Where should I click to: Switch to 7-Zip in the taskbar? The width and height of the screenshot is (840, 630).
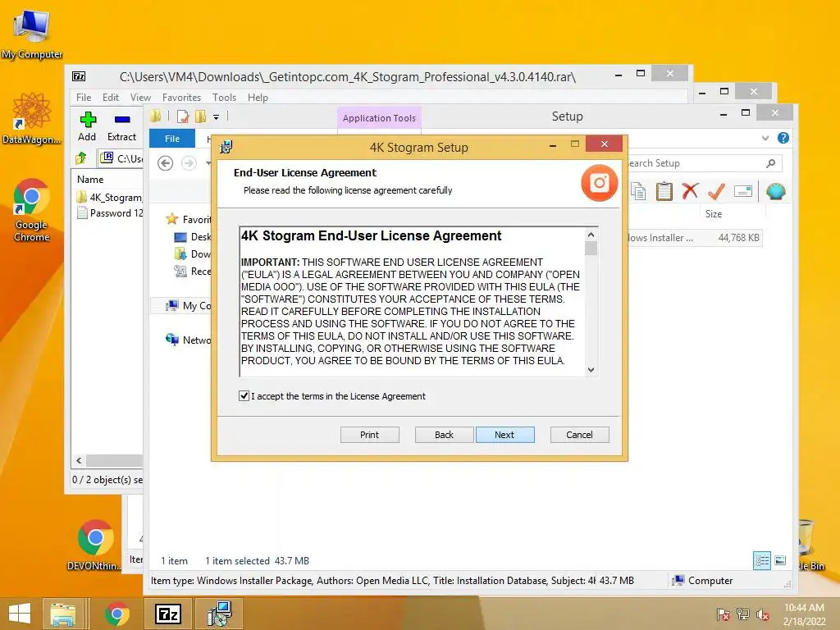(167, 614)
